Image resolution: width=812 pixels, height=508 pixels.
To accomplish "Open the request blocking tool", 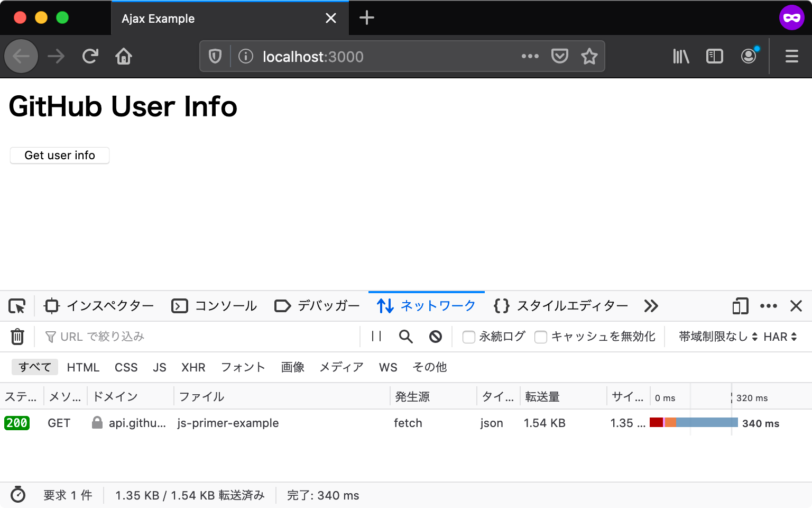I will 435,336.
